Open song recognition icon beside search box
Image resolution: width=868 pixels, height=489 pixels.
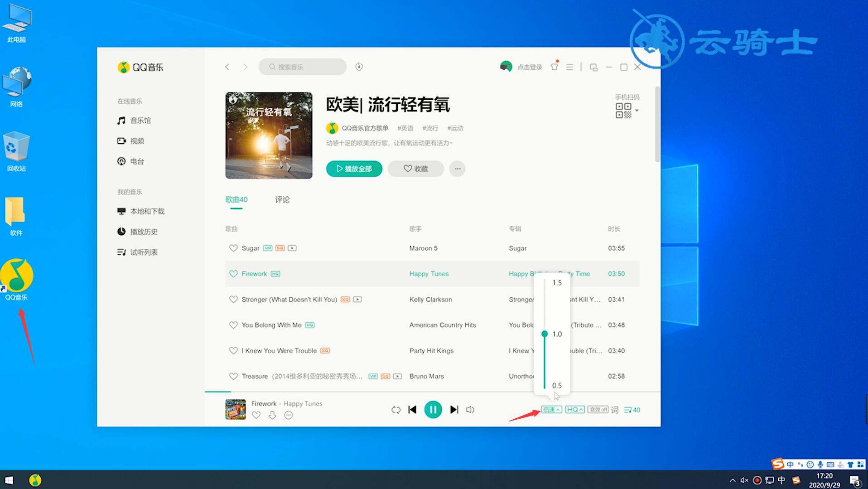359,67
